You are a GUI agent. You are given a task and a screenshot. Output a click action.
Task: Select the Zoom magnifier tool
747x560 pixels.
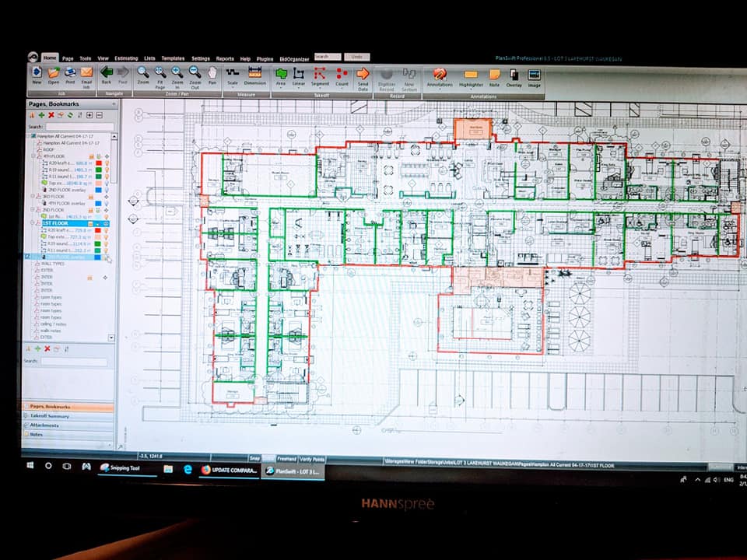[143, 72]
